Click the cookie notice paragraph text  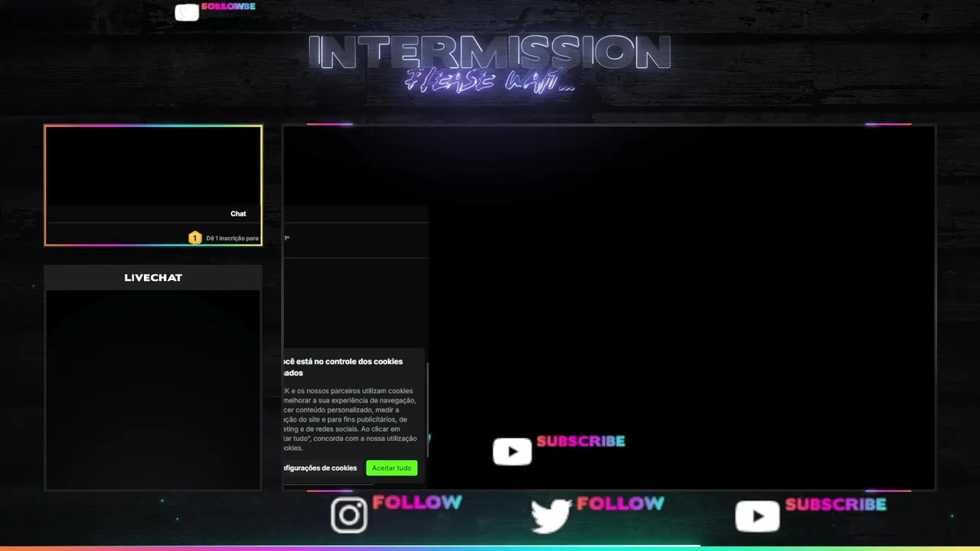coord(351,419)
